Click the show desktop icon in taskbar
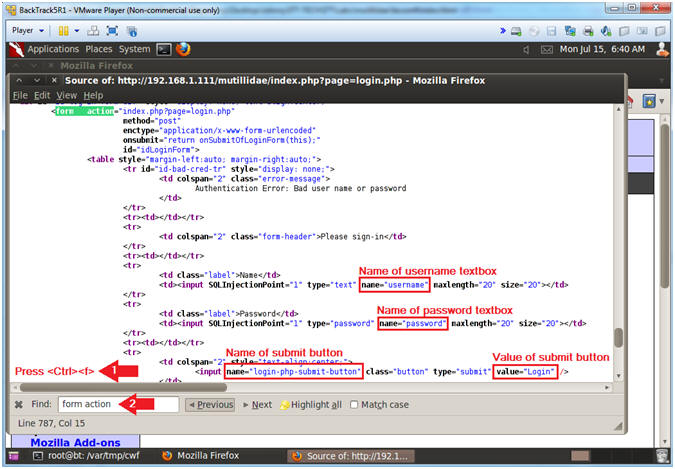 click(14, 456)
